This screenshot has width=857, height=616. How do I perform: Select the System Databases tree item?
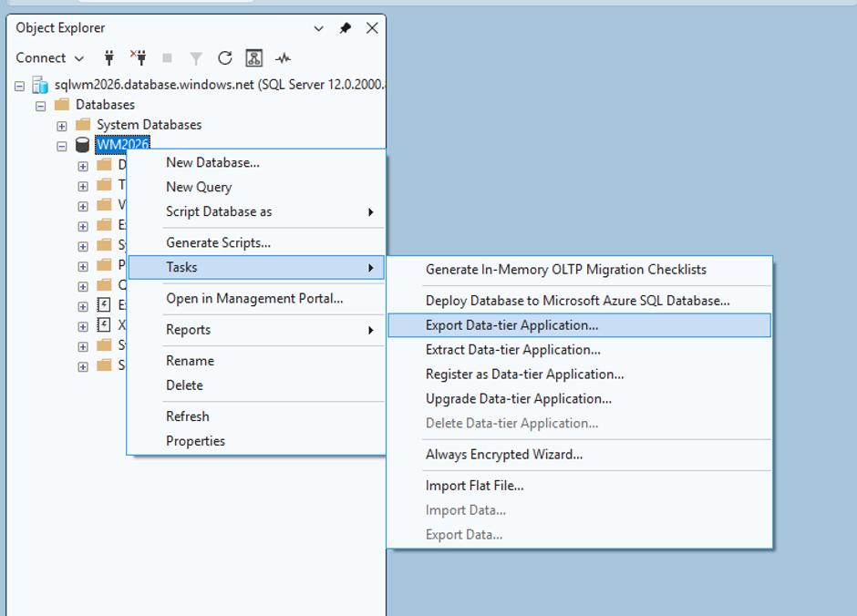150,125
